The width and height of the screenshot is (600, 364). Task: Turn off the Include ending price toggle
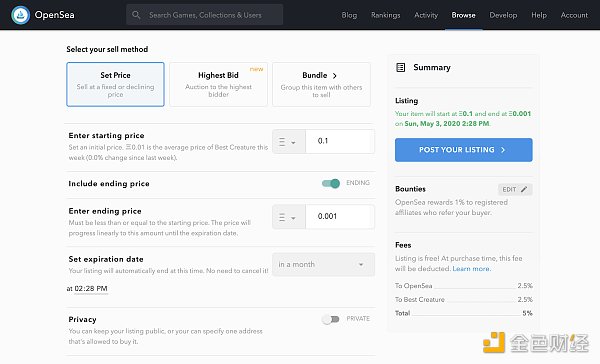[331, 183]
